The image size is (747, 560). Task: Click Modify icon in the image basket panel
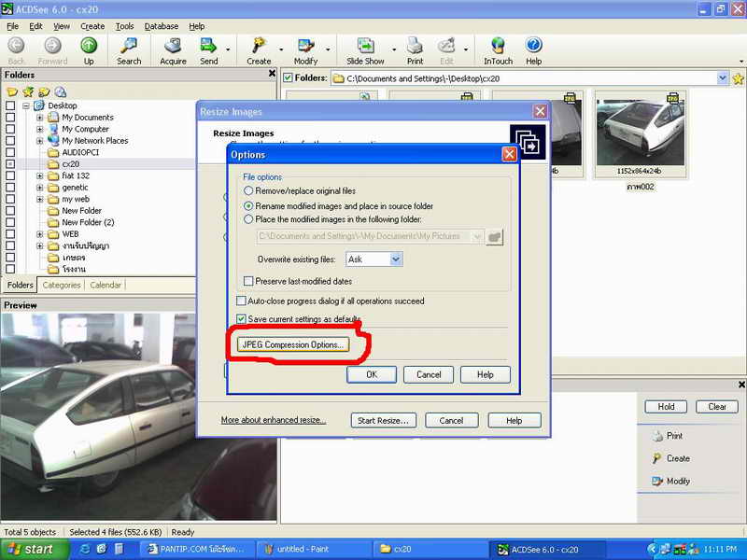click(657, 481)
